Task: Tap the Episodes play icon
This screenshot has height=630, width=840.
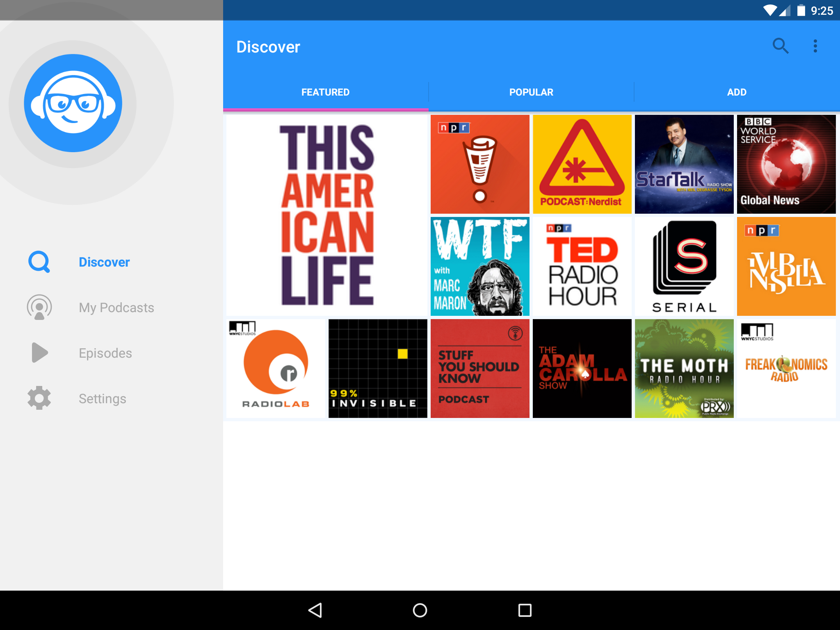Action: (x=40, y=353)
